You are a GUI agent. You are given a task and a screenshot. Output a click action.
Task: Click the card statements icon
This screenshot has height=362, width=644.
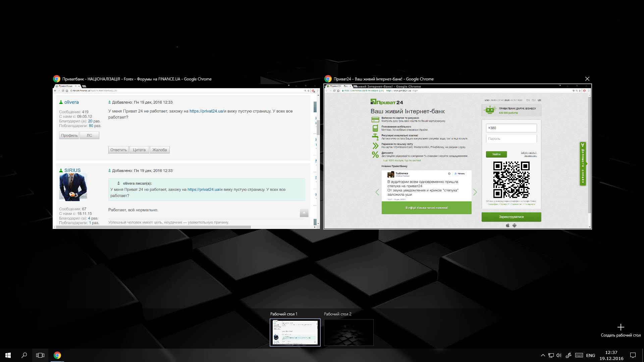[x=375, y=120]
